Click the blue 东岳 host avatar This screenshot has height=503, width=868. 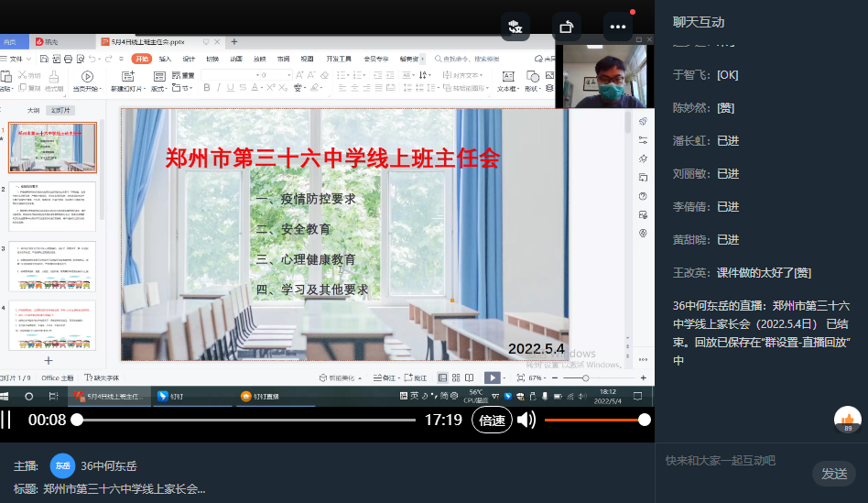[62, 465]
